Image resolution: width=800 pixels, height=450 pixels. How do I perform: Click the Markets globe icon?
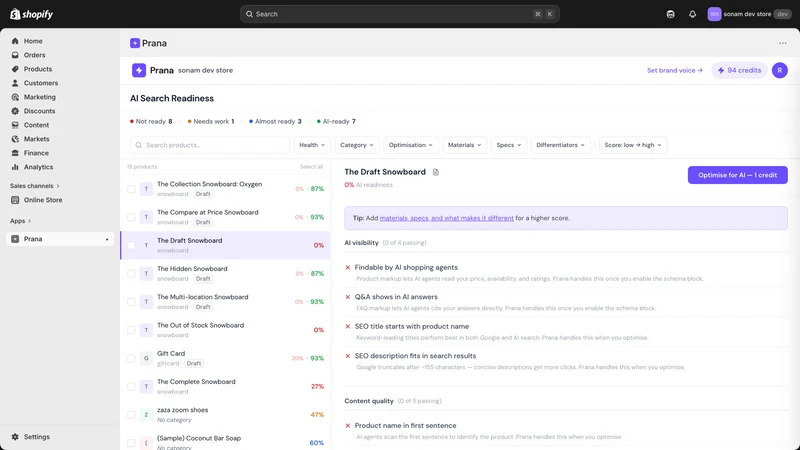(x=15, y=139)
